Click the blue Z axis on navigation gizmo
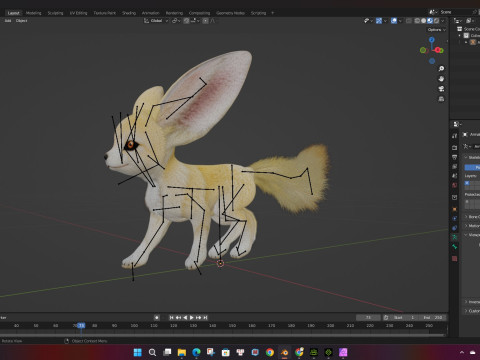Screen dimensions: 480x360 432,40
